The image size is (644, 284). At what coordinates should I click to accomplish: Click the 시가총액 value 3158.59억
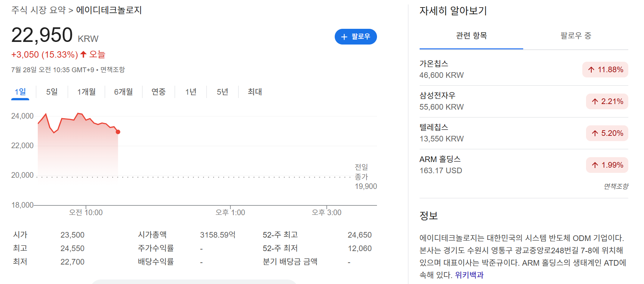click(x=218, y=235)
